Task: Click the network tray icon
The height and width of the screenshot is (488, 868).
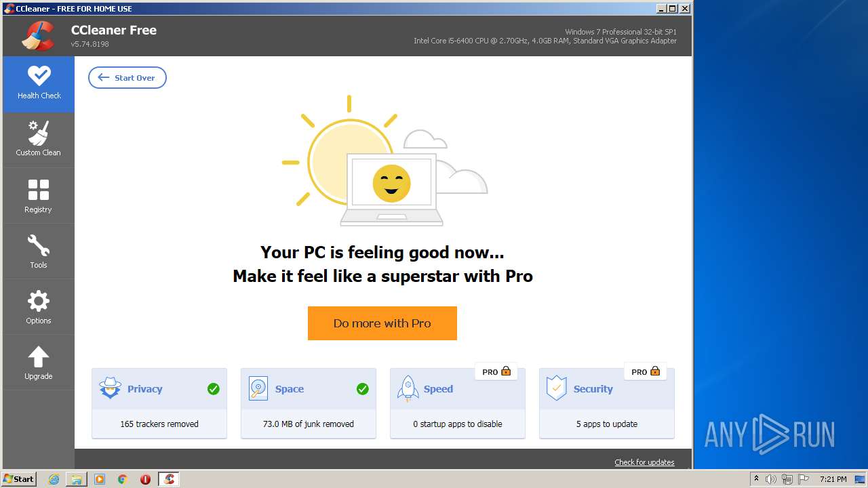Action: [787, 479]
